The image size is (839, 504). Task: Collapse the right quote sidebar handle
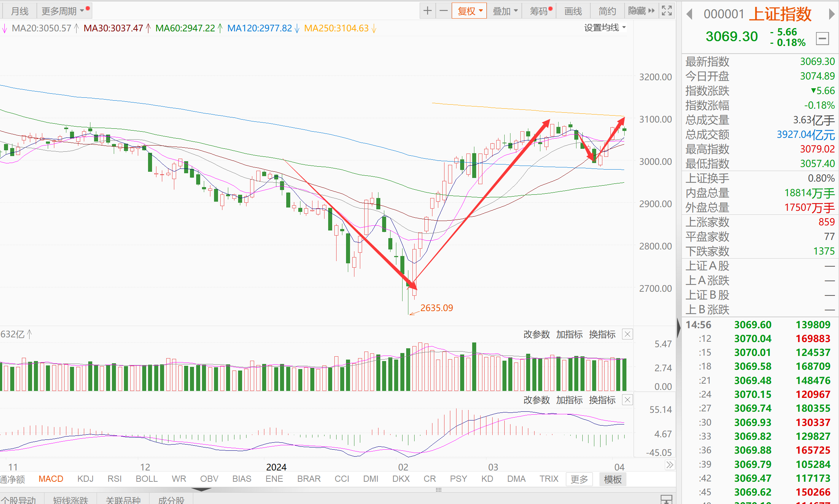[x=678, y=327]
